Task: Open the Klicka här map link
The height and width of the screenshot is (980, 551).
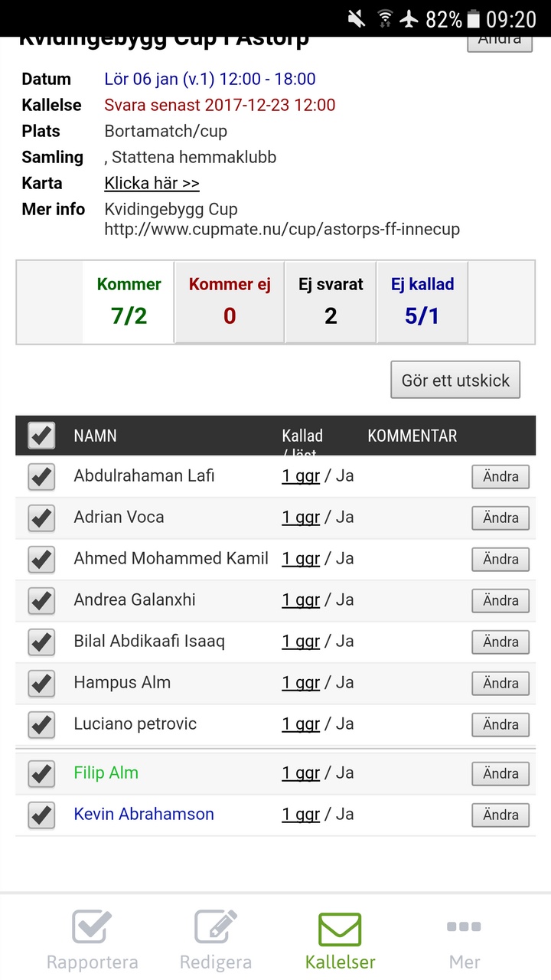Action: [x=152, y=184]
